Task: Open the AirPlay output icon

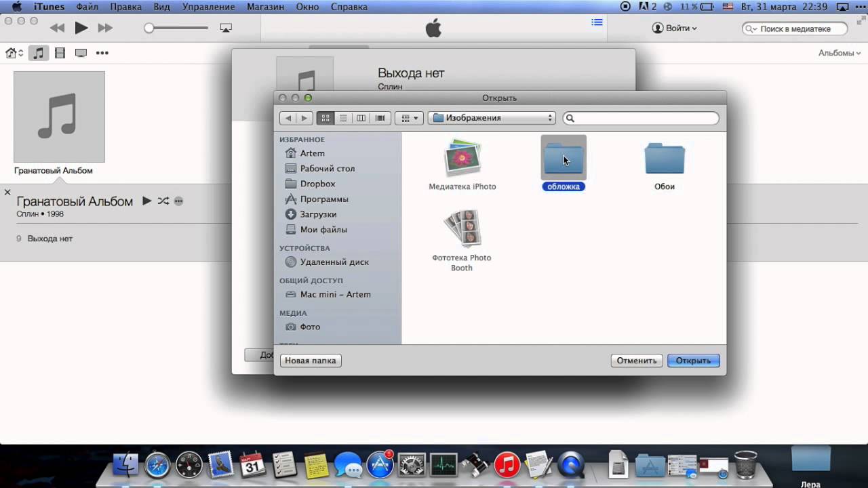Action: pos(226,28)
